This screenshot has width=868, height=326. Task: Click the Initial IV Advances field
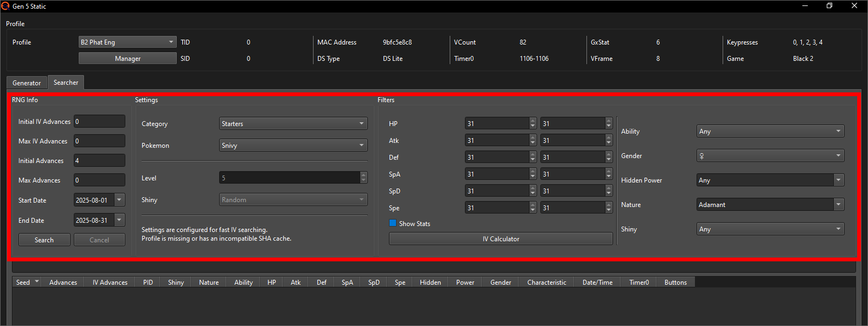coord(99,121)
